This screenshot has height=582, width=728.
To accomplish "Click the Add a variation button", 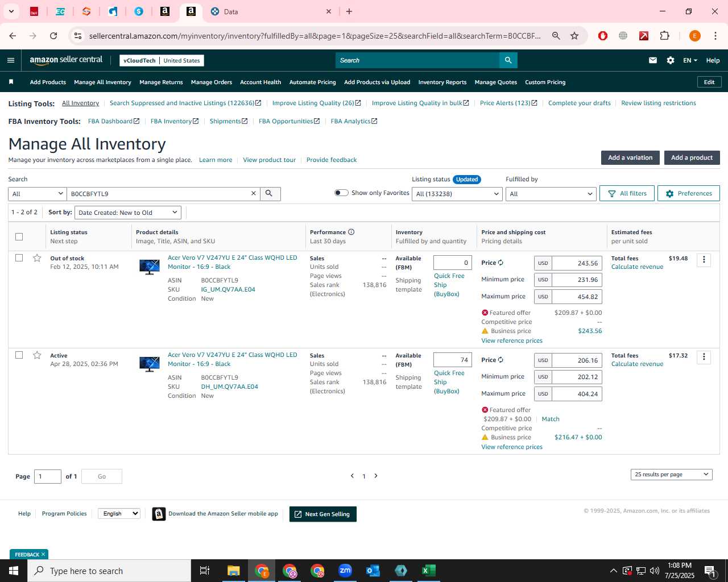I will 630,157.
